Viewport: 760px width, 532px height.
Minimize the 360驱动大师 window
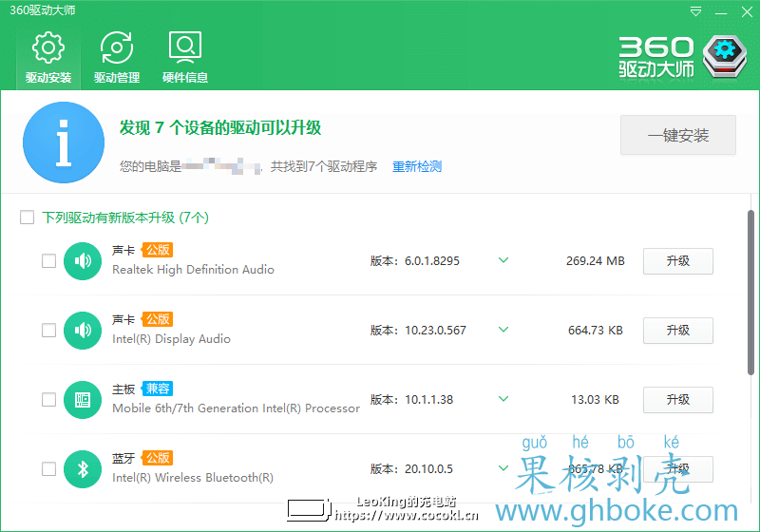(x=721, y=11)
